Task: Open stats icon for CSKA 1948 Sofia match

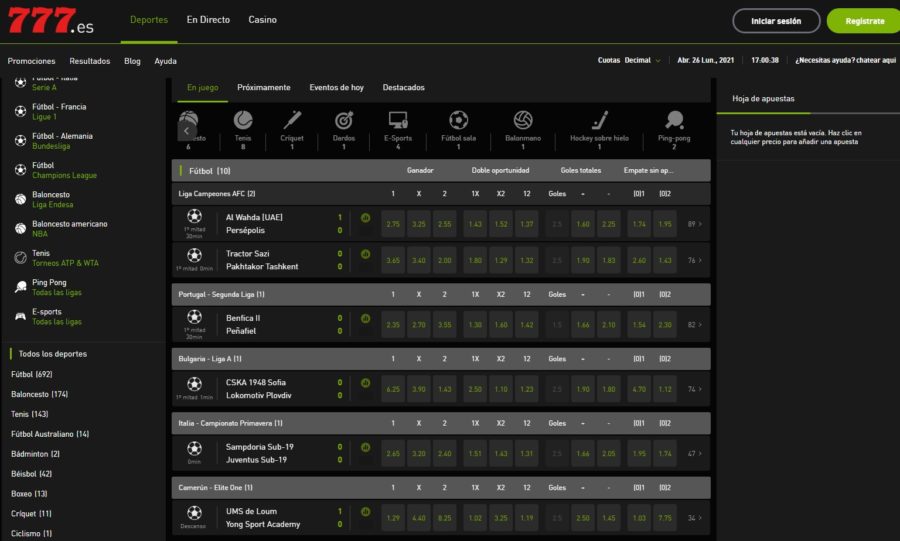Action: (x=365, y=383)
